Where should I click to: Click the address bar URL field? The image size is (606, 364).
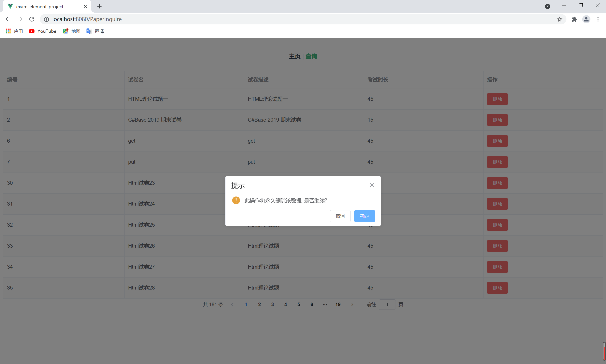coord(294,19)
